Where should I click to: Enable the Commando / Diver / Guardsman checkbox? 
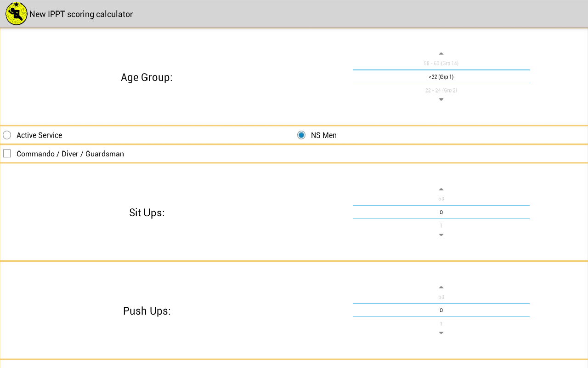pos(7,153)
